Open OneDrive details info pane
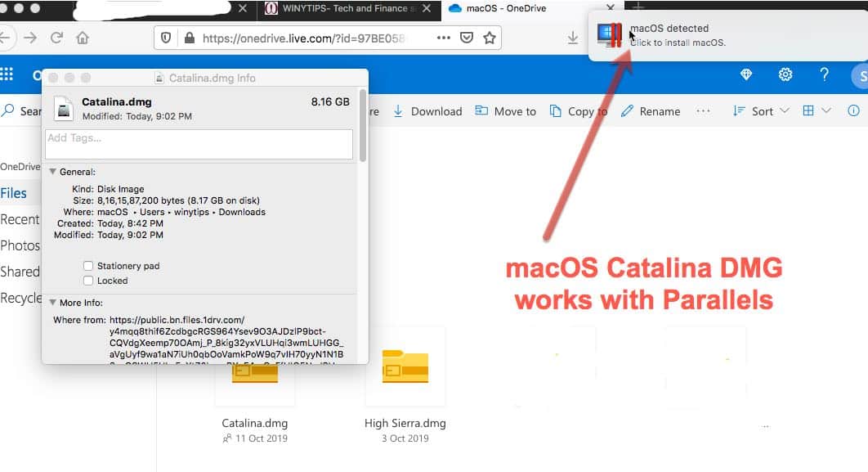The width and height of the screenshot is (868, 472). click(853, 110)
